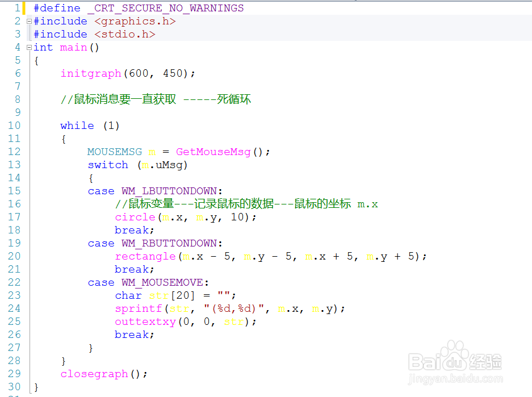Click the "(%d,%d)" format string
This screenshot has height=397, width=532.
[234, 309]
